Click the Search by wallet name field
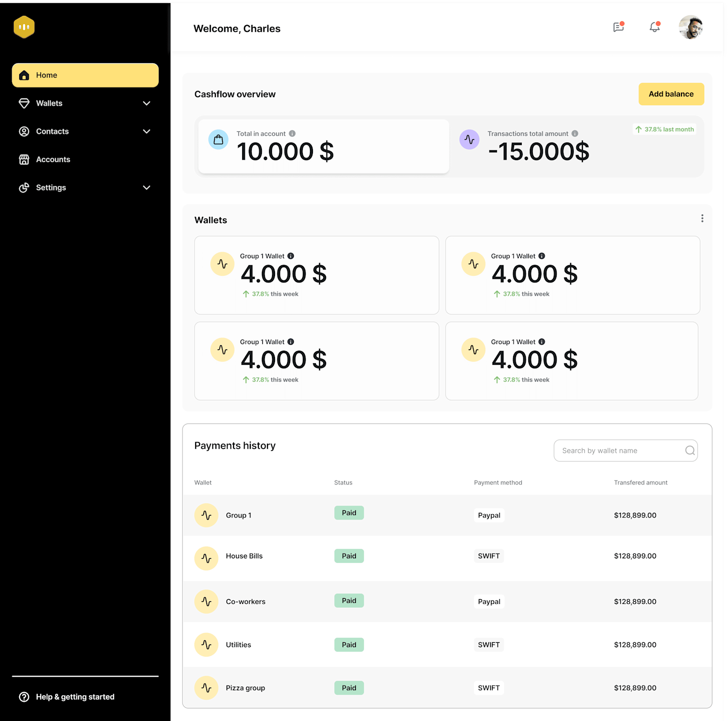The width and height of the screenshot is (728, 721). click(625, 451)
